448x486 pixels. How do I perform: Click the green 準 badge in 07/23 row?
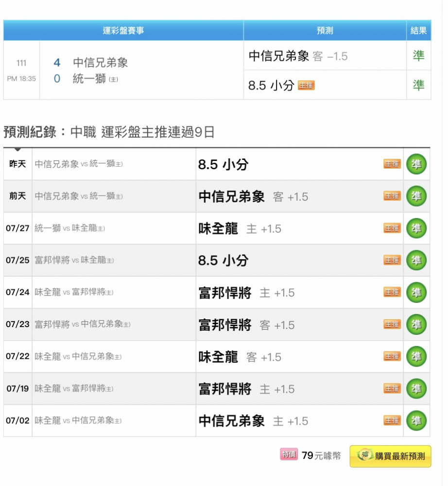[x=416, y=324]
